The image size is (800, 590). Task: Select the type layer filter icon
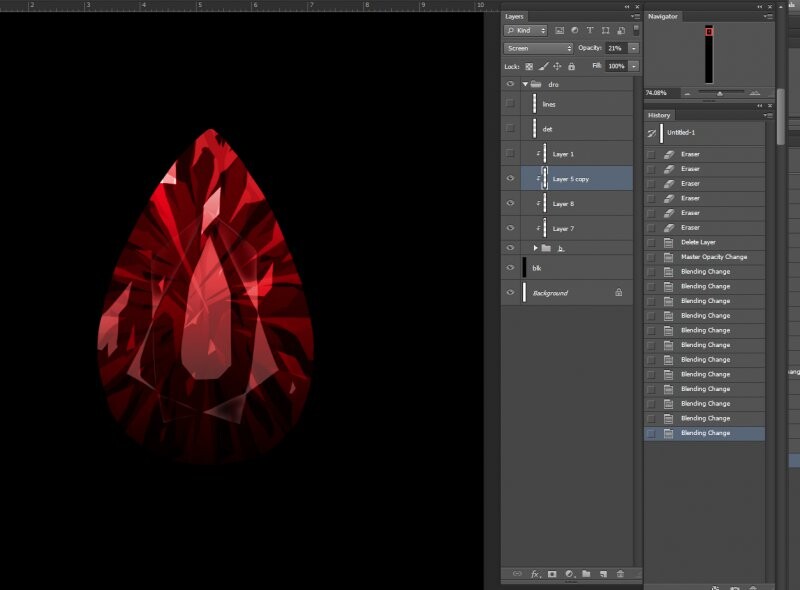(590, 31)
